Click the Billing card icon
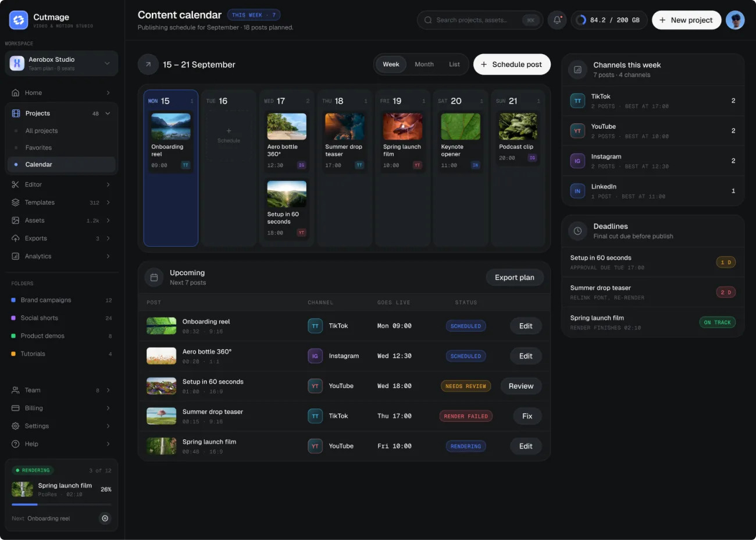The height and width of the screenshot is (540, 756). 16,408
